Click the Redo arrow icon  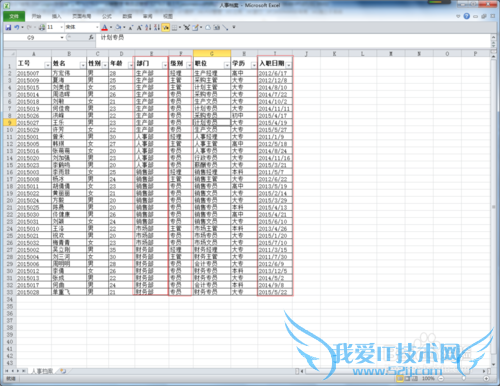coord(29,27)
